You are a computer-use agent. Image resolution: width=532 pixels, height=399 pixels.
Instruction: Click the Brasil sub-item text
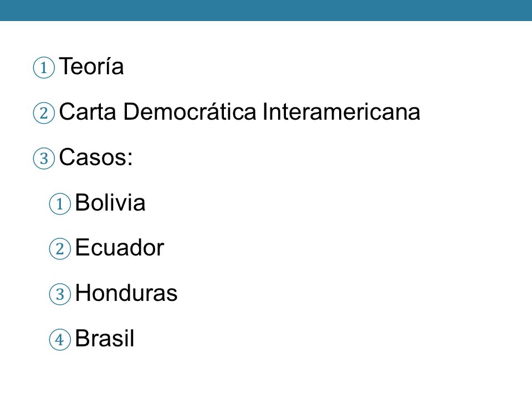(105, 338)
